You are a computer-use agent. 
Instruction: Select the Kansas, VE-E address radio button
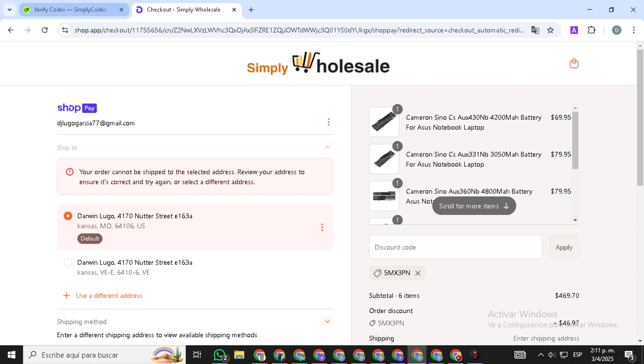point(68,262)
